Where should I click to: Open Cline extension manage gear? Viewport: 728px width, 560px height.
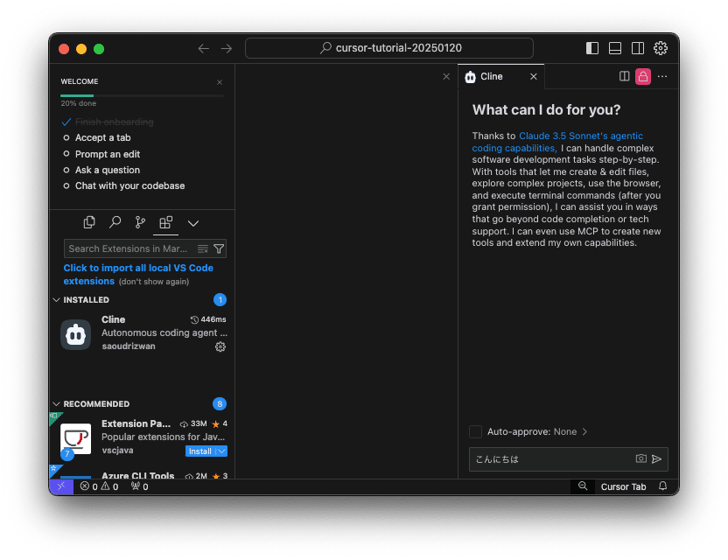pos(220,346)
